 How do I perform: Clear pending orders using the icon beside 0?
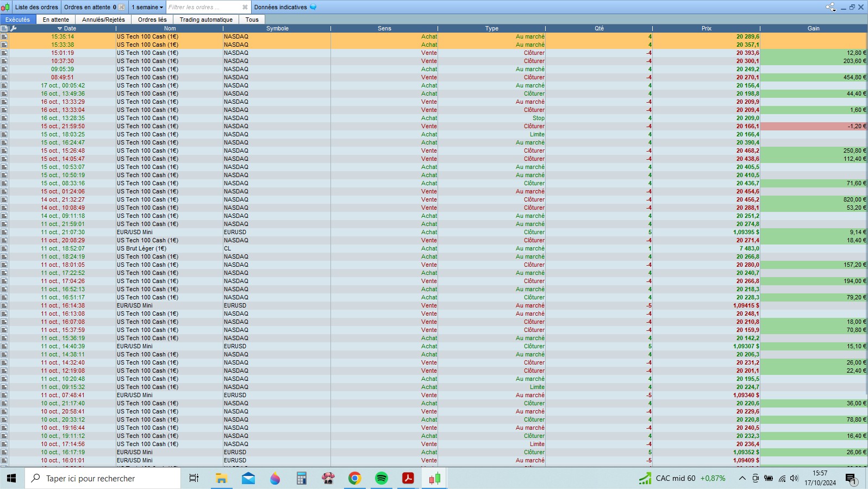(x=122, y=7)
